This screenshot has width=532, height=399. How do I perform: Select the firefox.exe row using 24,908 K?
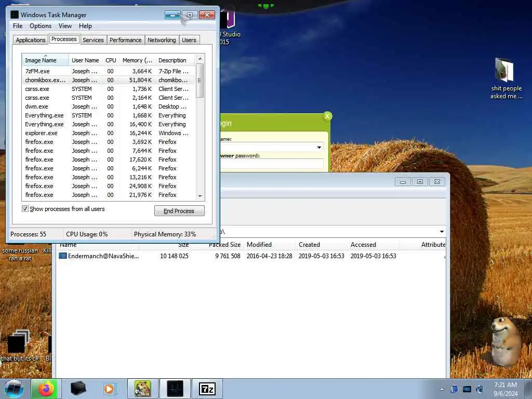(109, 186)
